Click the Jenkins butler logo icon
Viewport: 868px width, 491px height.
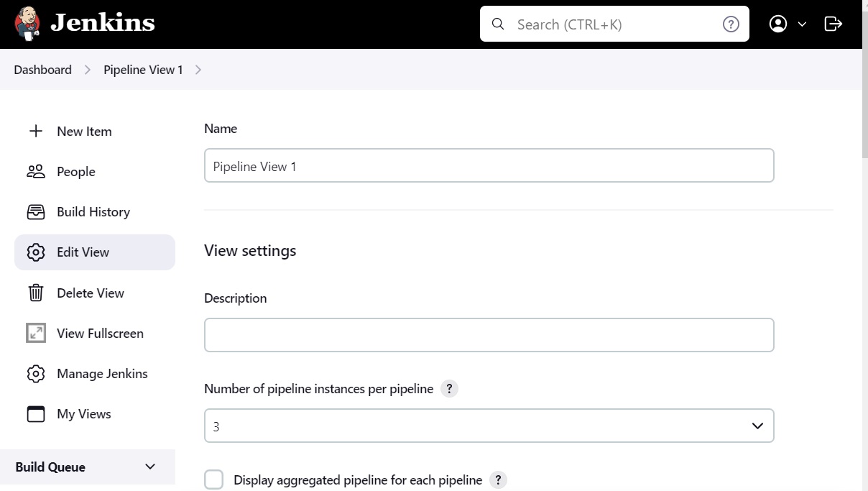point(27,24)
